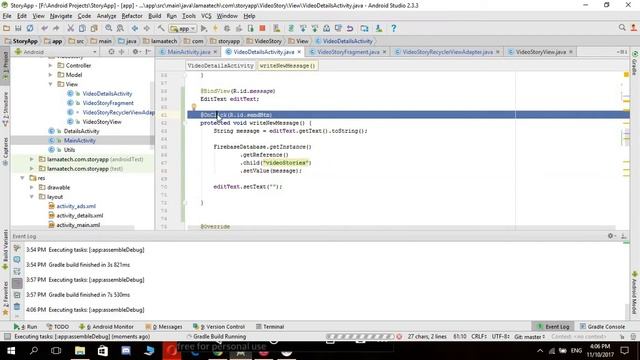Viewport: 640px width, 360px height.
Task: Open the app run configuration dropdown
Action: point(183,29)
